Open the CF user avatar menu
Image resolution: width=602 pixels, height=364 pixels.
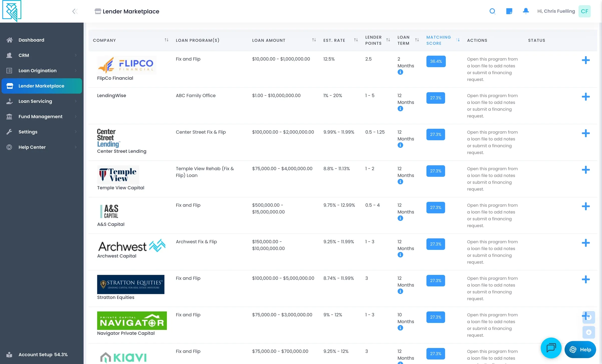pos(584,11)
